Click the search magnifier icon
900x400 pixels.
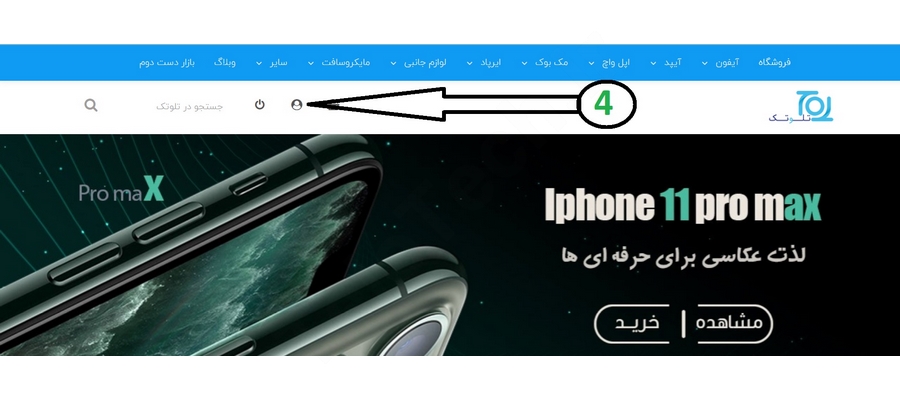pos(91,105)
